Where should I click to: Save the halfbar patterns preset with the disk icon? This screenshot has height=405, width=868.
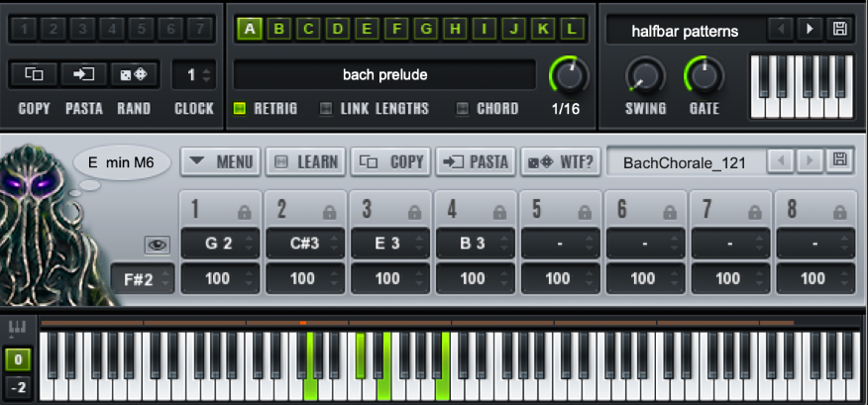838,29
